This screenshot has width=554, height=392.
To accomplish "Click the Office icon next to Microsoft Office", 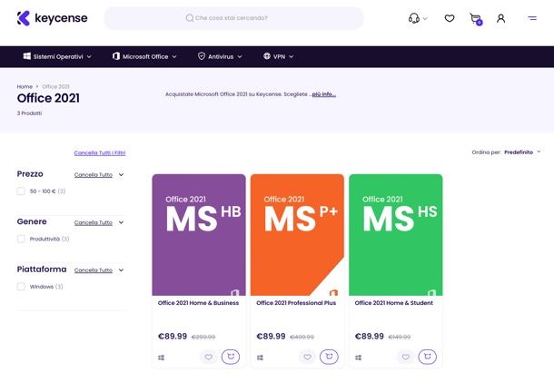I will (116, 56).
